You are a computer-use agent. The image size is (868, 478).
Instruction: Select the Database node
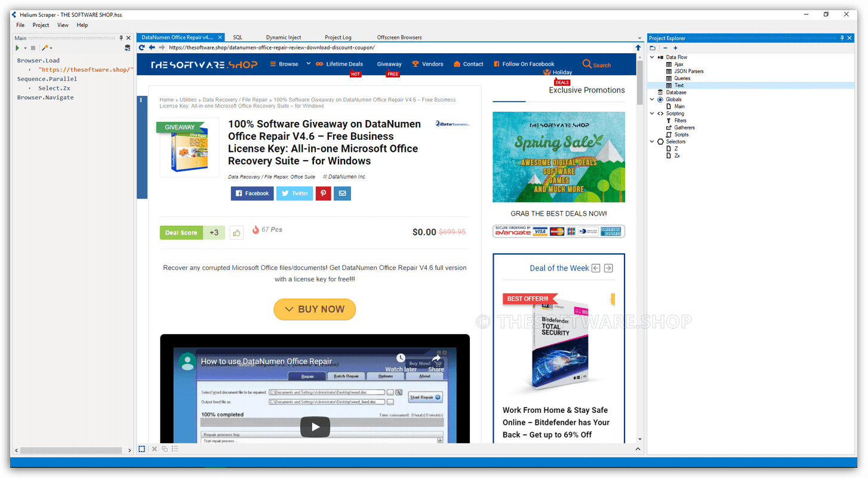[676, 93]
